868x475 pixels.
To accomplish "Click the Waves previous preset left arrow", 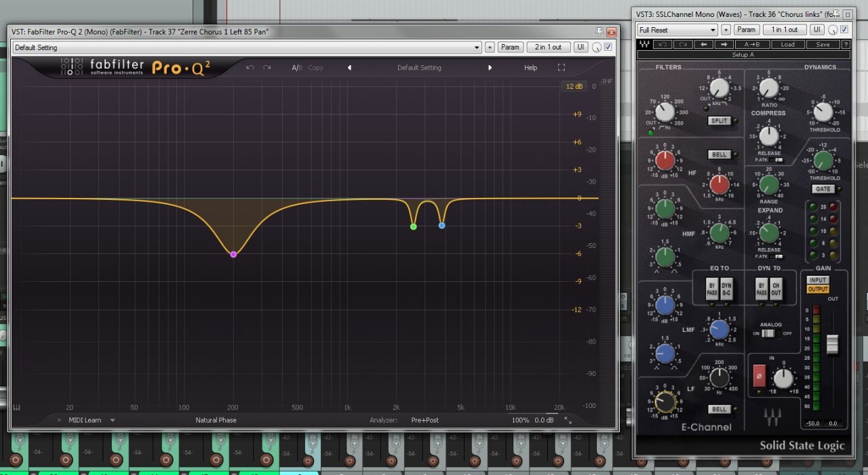I will coord(704,45).
